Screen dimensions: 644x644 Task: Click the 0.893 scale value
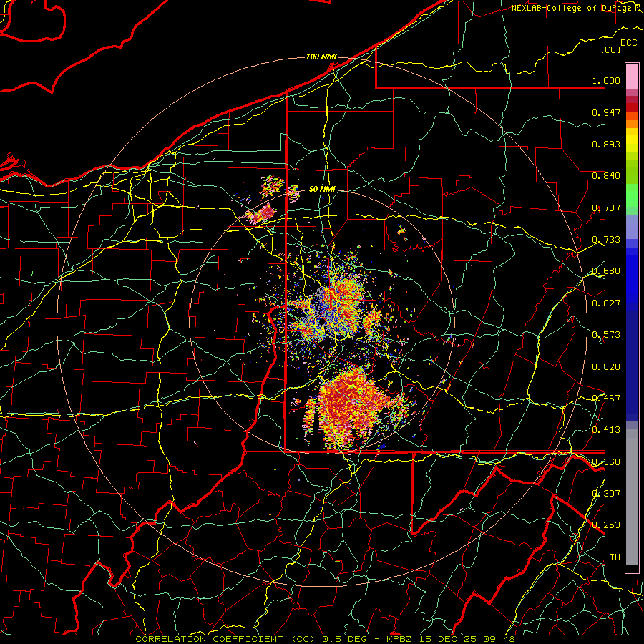606,144
